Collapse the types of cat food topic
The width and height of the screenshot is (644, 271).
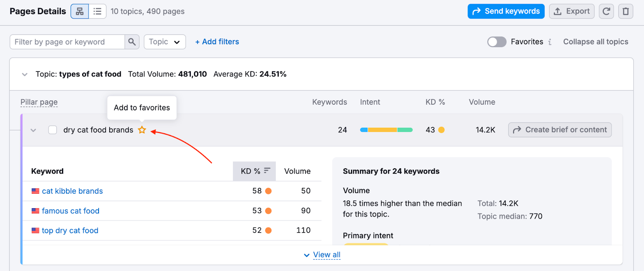click(x=25, y=74)
